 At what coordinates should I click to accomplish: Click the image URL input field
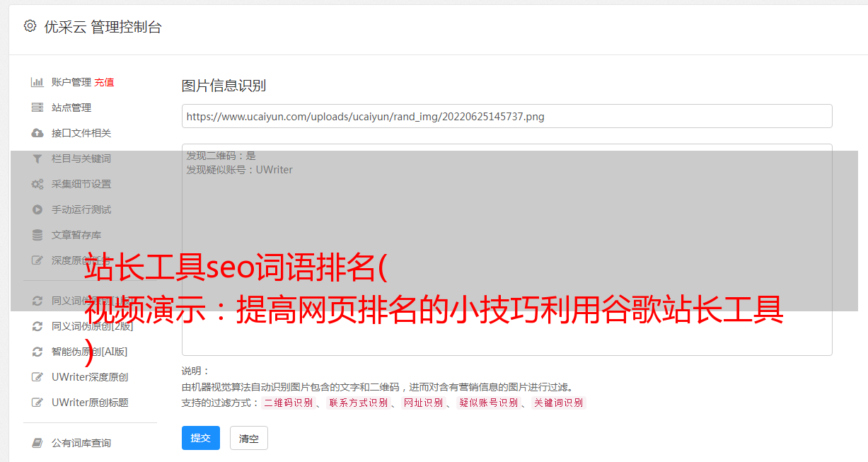507,116
